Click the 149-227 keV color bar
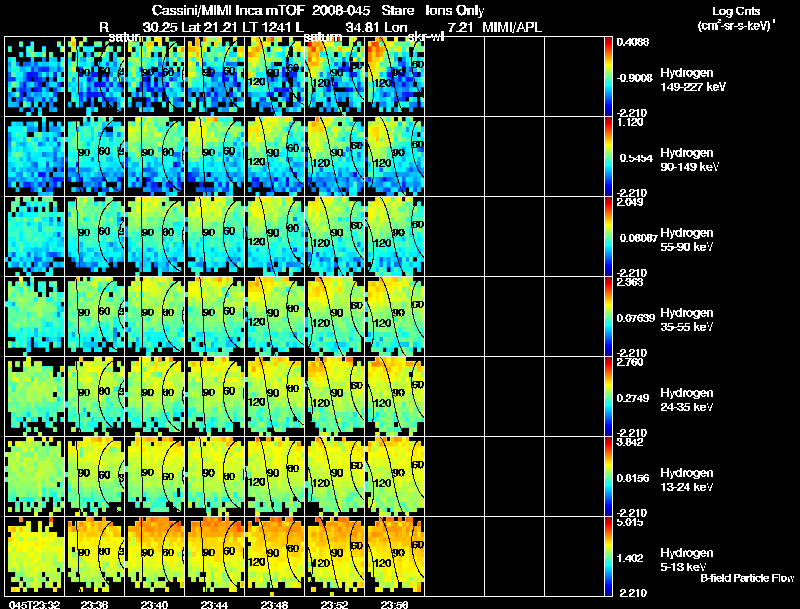This screenshot has width=800, height=609. pyautogui.click(x=608, y=77)
